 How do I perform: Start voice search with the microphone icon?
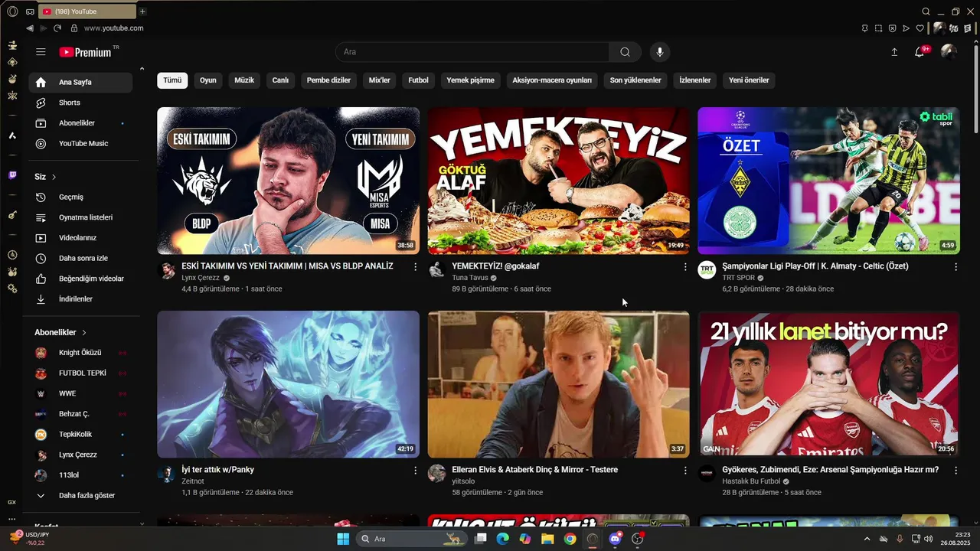pos(659,52)
